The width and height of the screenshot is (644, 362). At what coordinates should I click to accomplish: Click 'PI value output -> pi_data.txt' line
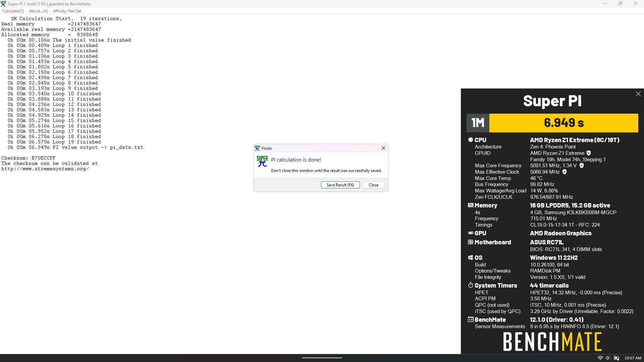[98, 147]
